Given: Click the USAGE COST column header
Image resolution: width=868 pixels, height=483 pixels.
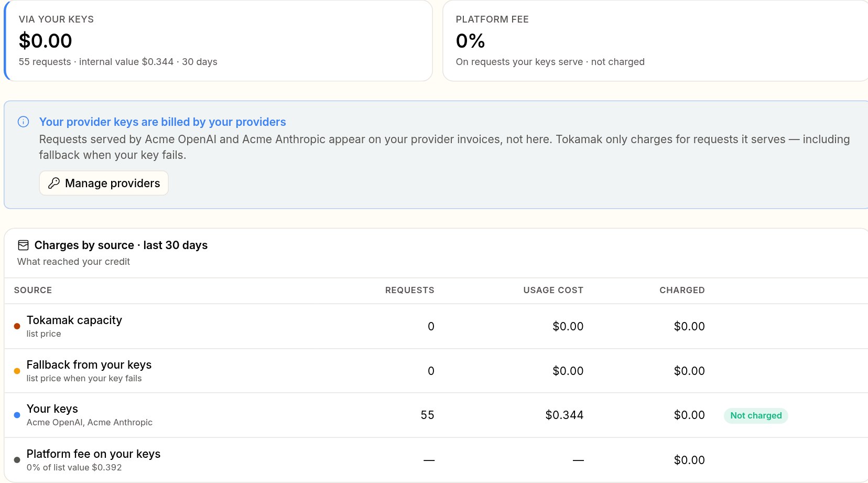Looking at the screenshot, I should click(553, 290).
